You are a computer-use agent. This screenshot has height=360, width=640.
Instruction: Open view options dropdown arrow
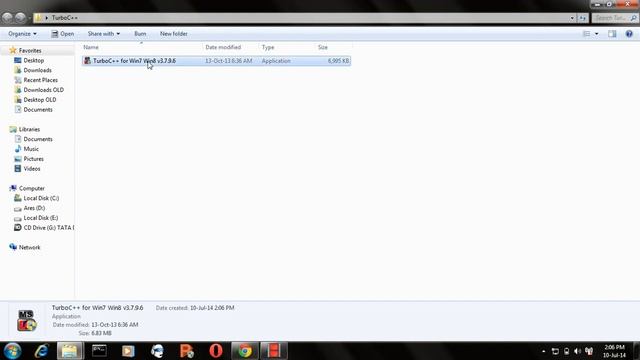pos(596,34)
